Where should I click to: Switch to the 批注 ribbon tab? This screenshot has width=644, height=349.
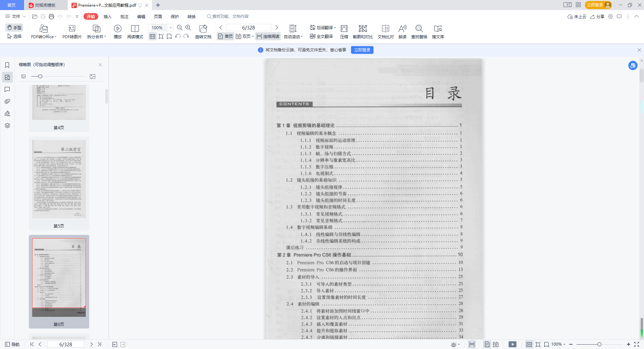coord(124,16)
